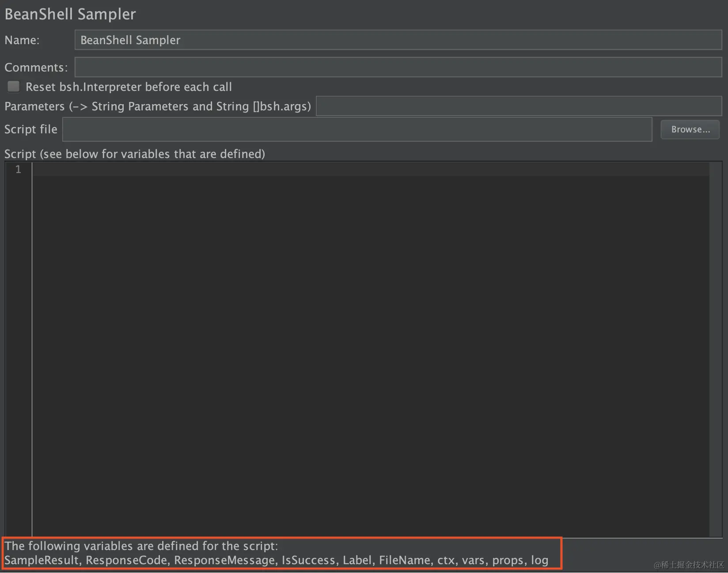
Task: Click the Browse button for Script file
Action: (690, 129)
